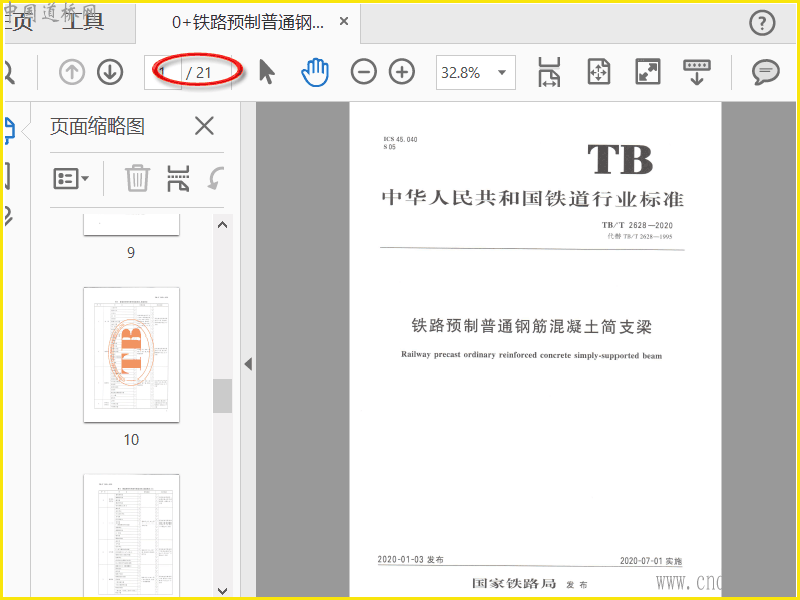Click the thumbnail panel scrollbar handle

tap(222, 396)
